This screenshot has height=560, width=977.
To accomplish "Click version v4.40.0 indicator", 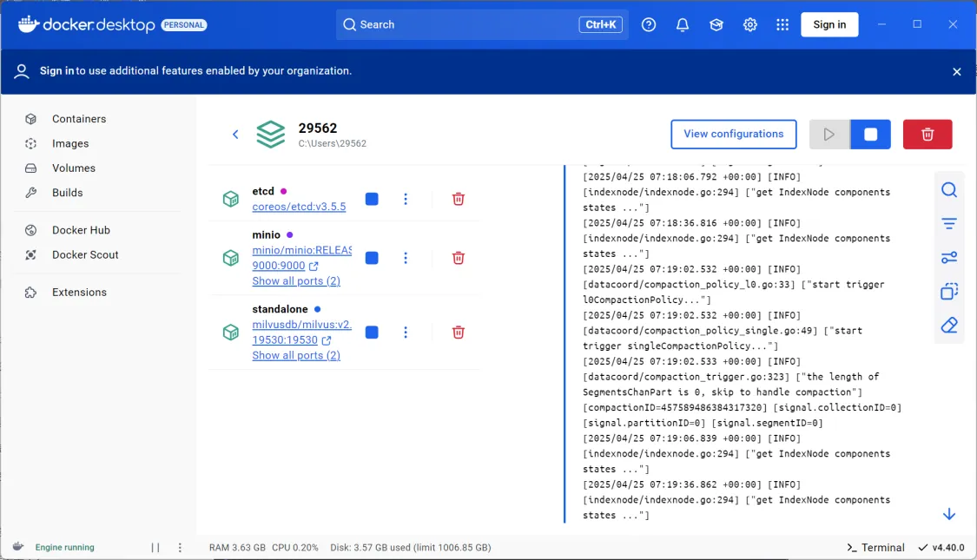I will (x=941, y=548).
